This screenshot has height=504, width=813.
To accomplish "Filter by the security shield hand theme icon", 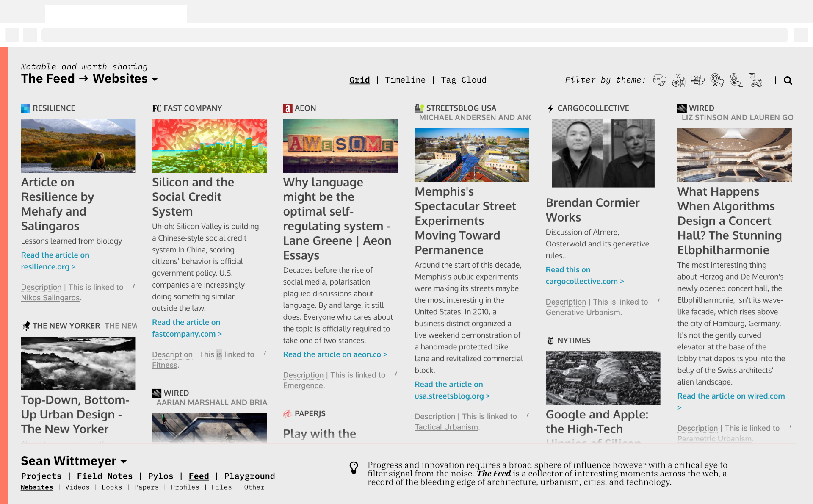I will pyautogui.click(x=736, y=80).
